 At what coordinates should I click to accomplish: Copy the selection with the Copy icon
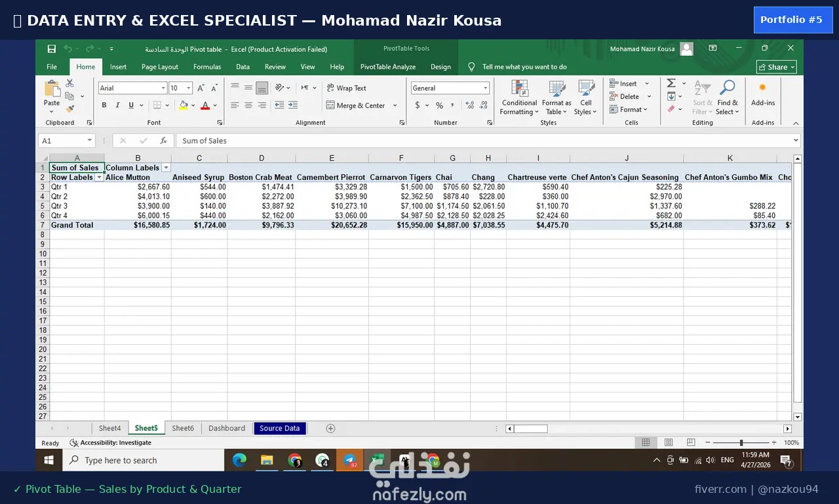(x=69, y=96)
